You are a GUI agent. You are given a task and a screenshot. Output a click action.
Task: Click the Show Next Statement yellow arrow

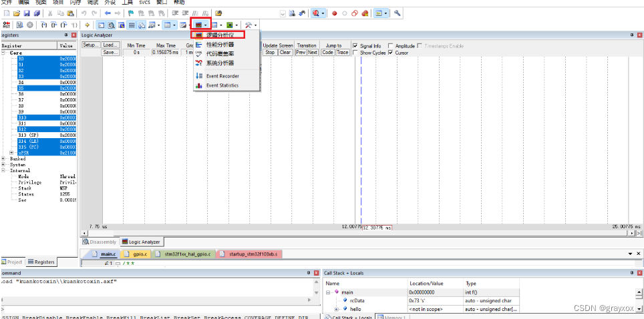[87, 25]
